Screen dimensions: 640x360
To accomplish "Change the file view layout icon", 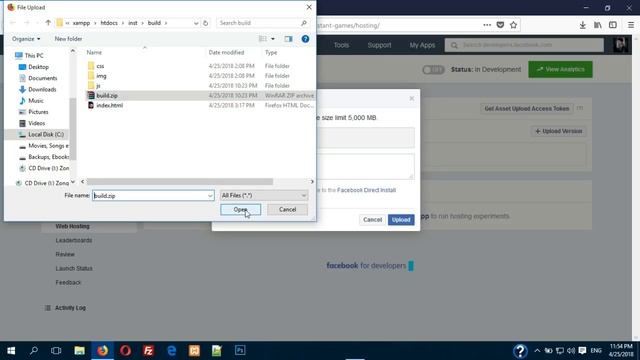I will [x=263, y=39].
